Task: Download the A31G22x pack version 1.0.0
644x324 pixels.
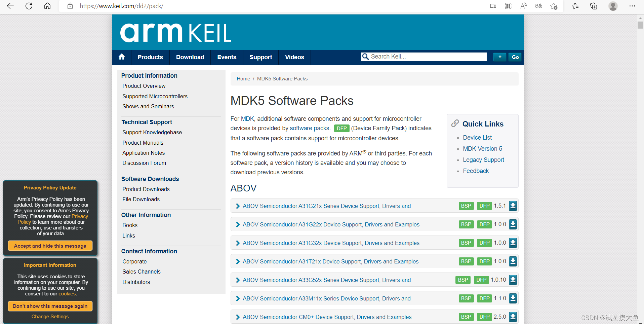Action: (x=513, y=224)
